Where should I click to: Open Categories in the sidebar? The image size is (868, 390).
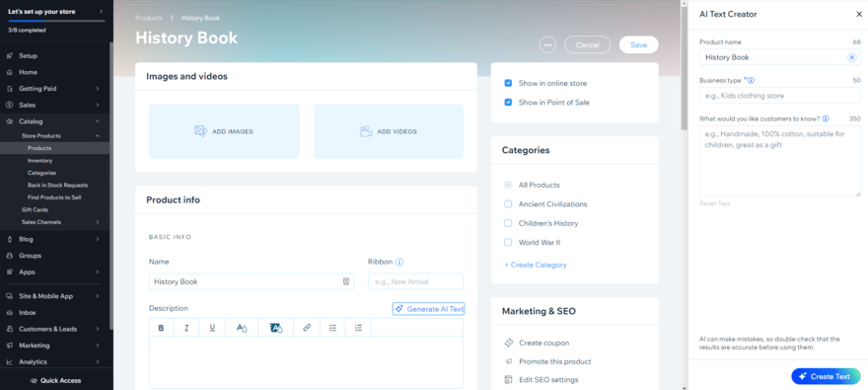pyautogui.click(x=41, y=173)
